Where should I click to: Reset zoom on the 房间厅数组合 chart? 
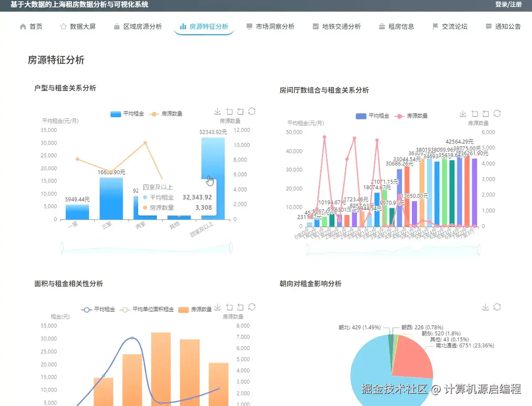click(x=485, y=114)
